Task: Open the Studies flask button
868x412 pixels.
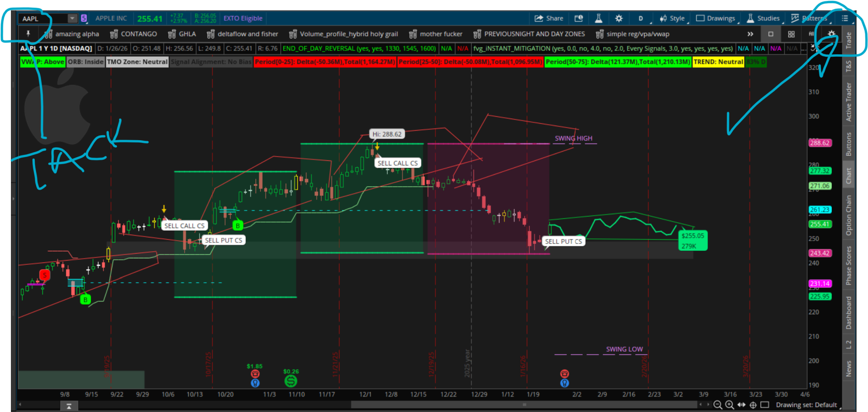Action: pyautogui.click(x=763, y=18)
